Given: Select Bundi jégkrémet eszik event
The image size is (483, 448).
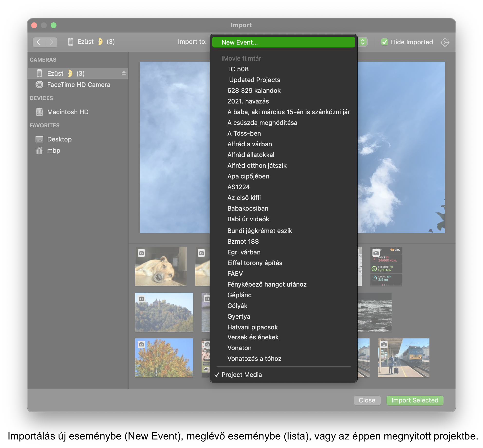Looking at the screenshot, I should 284,231.
